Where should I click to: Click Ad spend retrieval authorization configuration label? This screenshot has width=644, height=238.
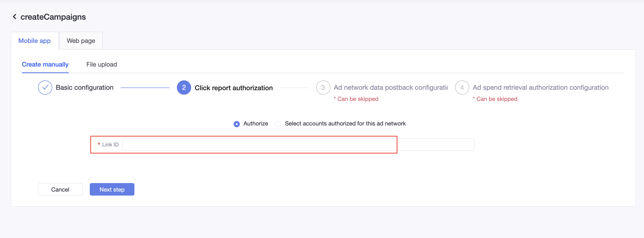[x=540, y=88]
